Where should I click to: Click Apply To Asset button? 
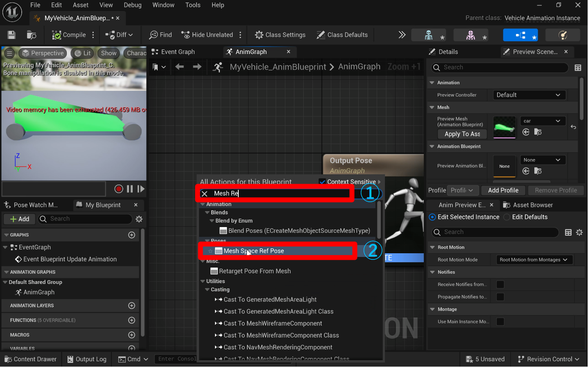point(462,134)
